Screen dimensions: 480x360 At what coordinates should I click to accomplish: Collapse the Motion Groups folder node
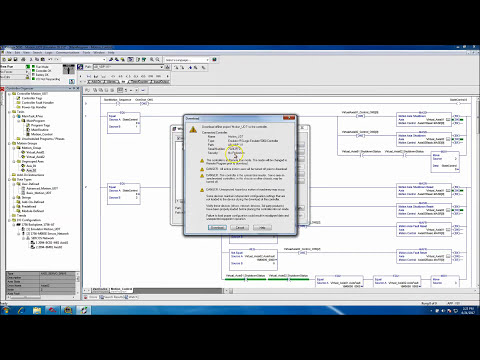[x=9, y=143]
